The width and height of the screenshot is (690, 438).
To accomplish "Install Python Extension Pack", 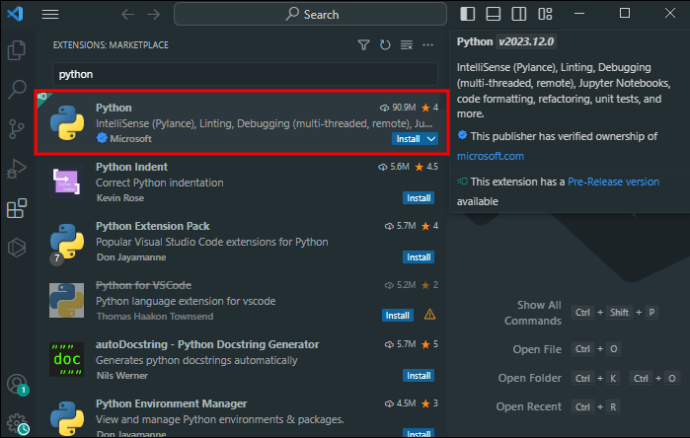I will tap(418, 257).
